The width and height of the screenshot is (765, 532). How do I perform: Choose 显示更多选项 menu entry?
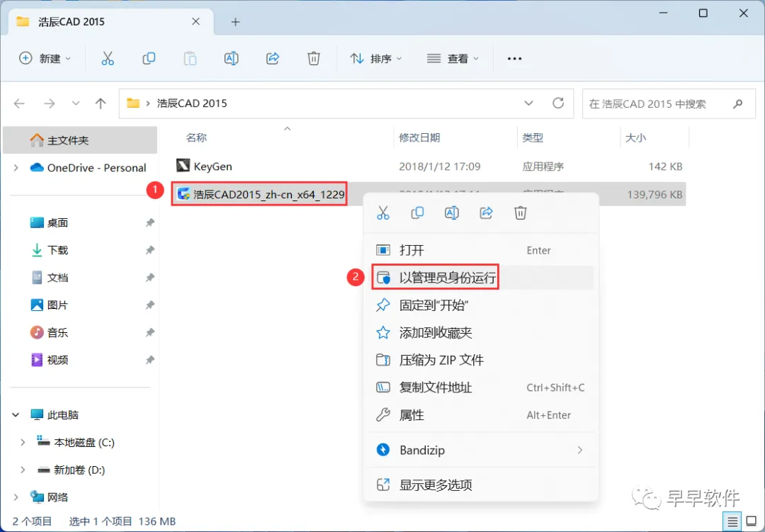click(x=481, y=485)
